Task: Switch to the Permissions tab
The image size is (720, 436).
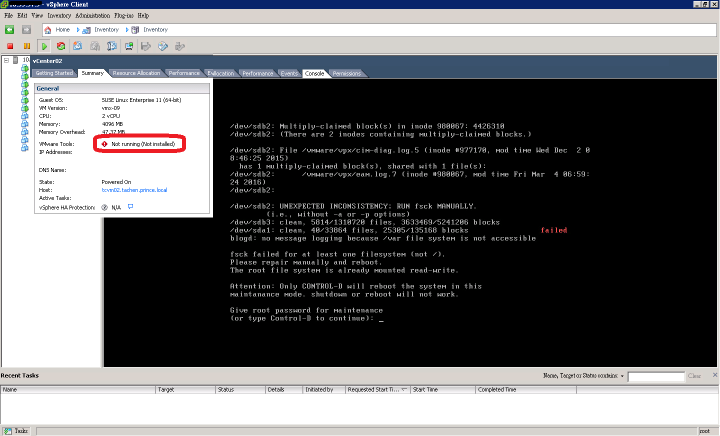Action: click(x=347, y=73)
